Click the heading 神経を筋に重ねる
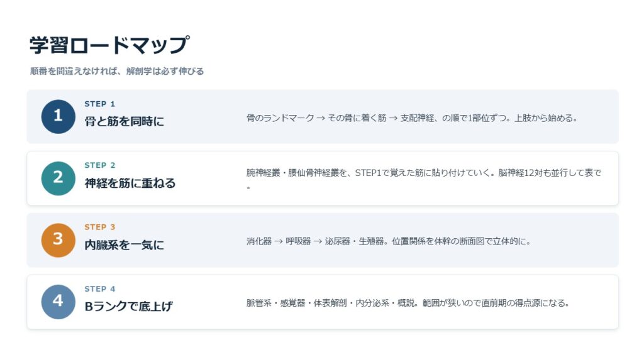The width and height of the screenshot is (644, 362). [130, 183]
